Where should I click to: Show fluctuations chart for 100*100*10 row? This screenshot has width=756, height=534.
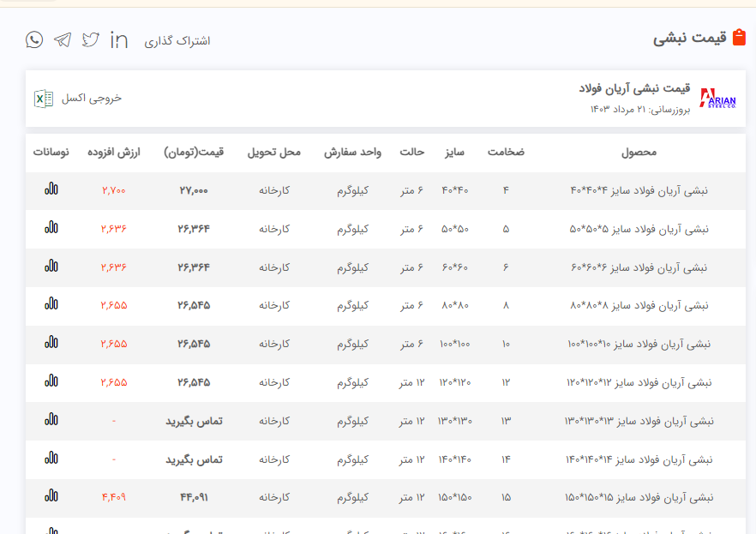pos(51,343)
